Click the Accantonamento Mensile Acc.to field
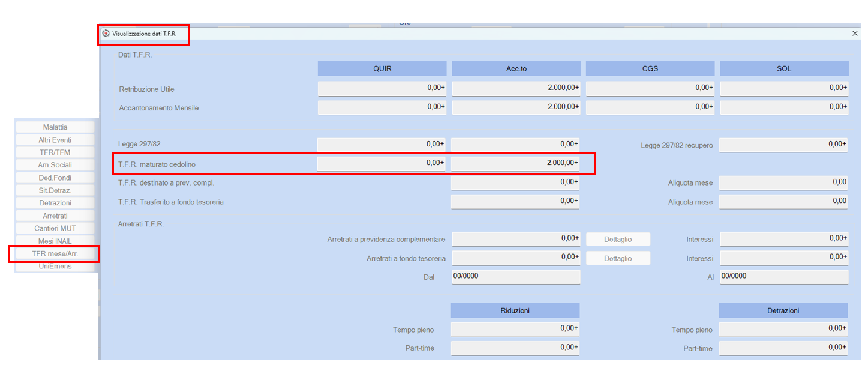868x371 pixels. point(516,107)
